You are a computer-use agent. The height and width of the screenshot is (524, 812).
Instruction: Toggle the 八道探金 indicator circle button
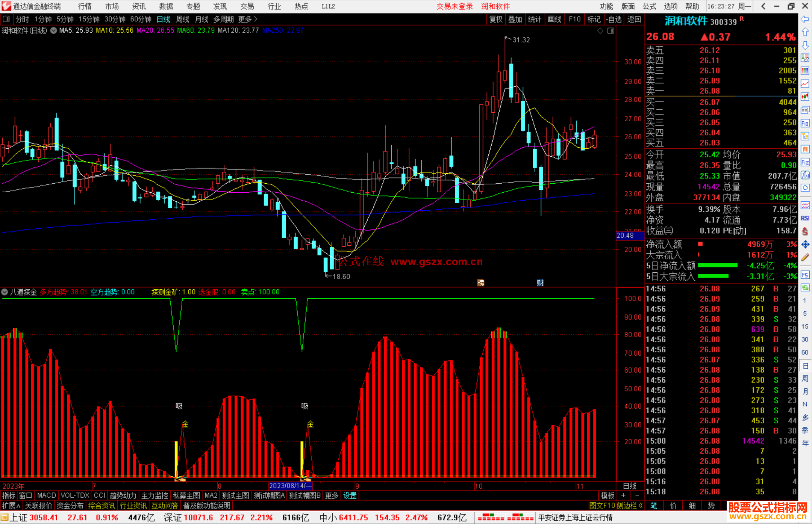point(5,292)
